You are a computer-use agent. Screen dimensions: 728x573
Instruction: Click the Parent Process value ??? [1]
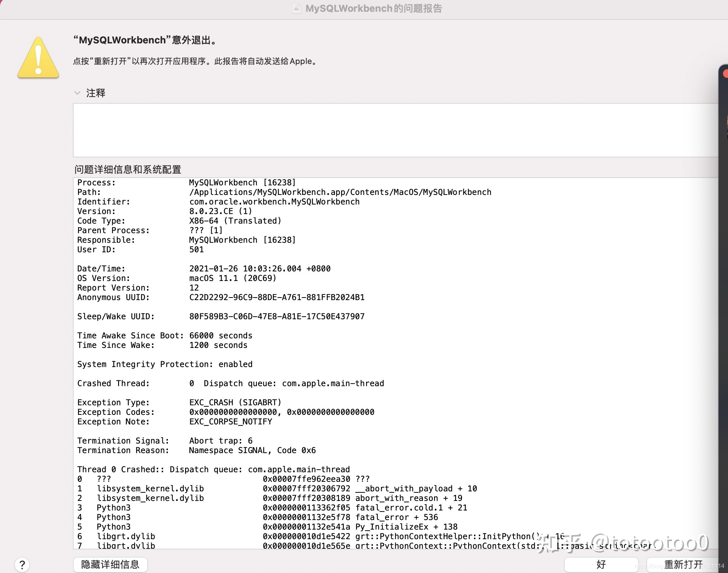[206, 231]
